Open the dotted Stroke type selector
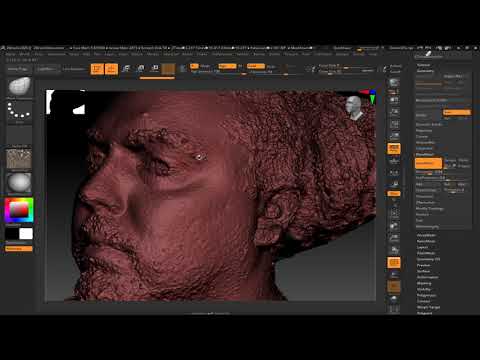The width and height of the screenshot is (480, 360). tap(20, 111)
